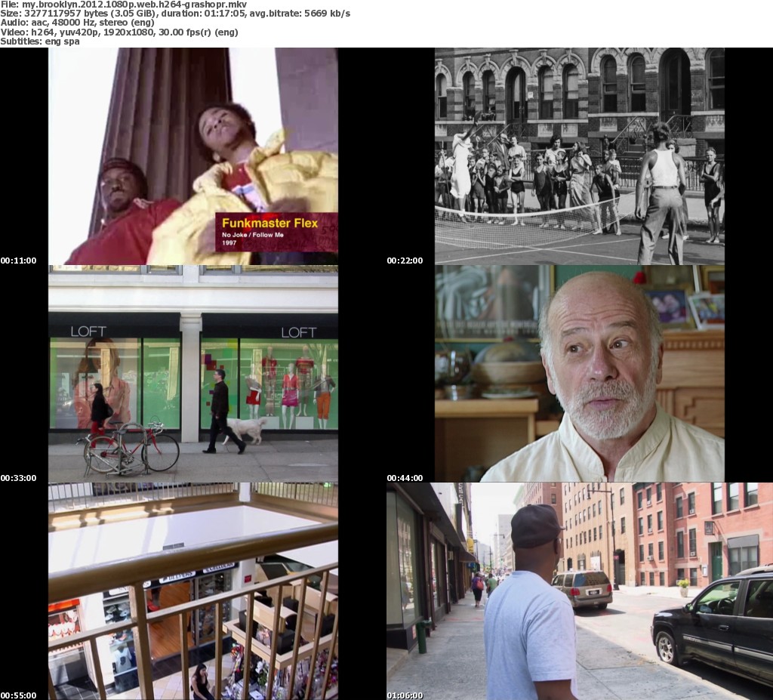Jump to the 00:33:00 timestamp
Viewport: 773px width, 700px height.
[x=18, y=478]
